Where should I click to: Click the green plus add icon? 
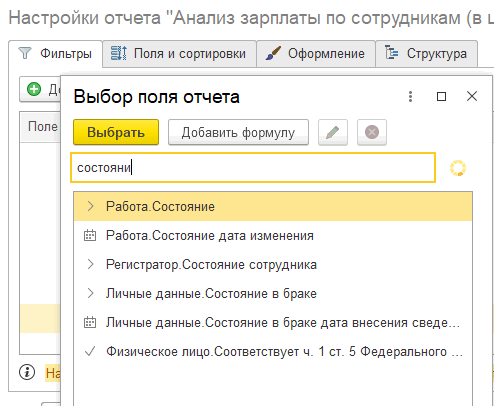34,89
